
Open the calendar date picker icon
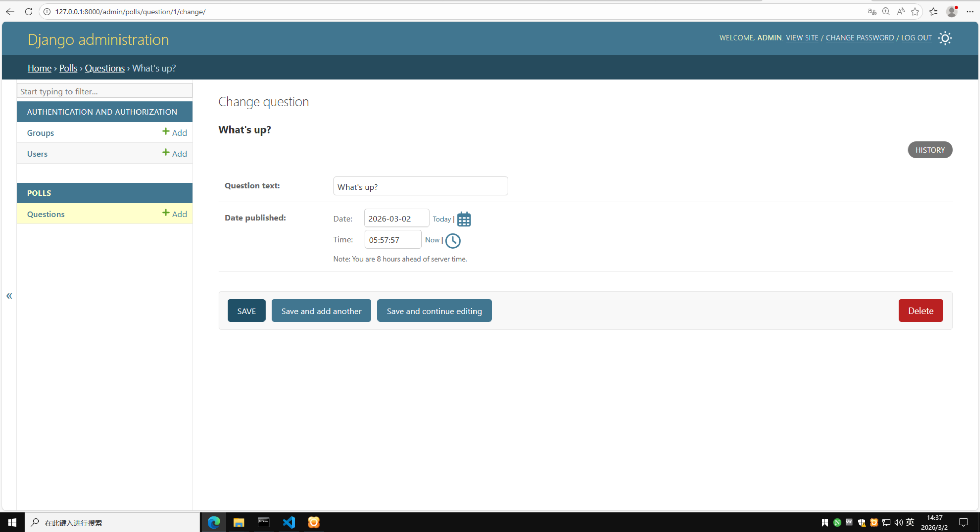[x=464, y=219]
